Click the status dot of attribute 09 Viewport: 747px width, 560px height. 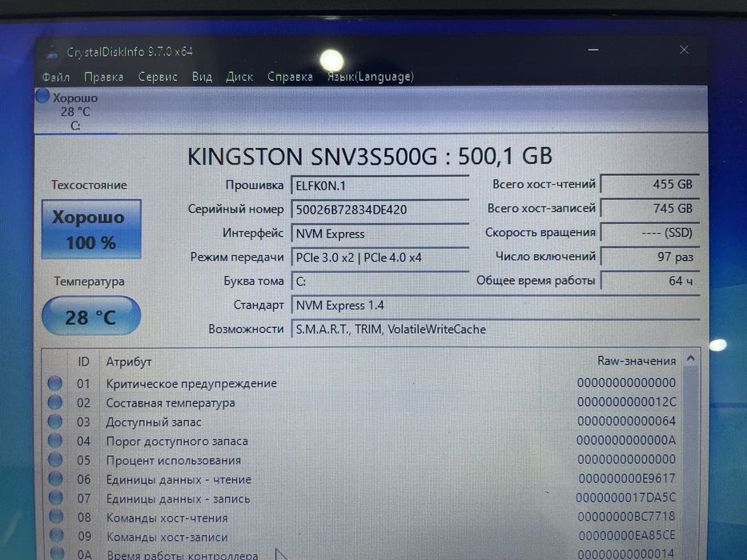pyautogui.click(x=57, y=536)
